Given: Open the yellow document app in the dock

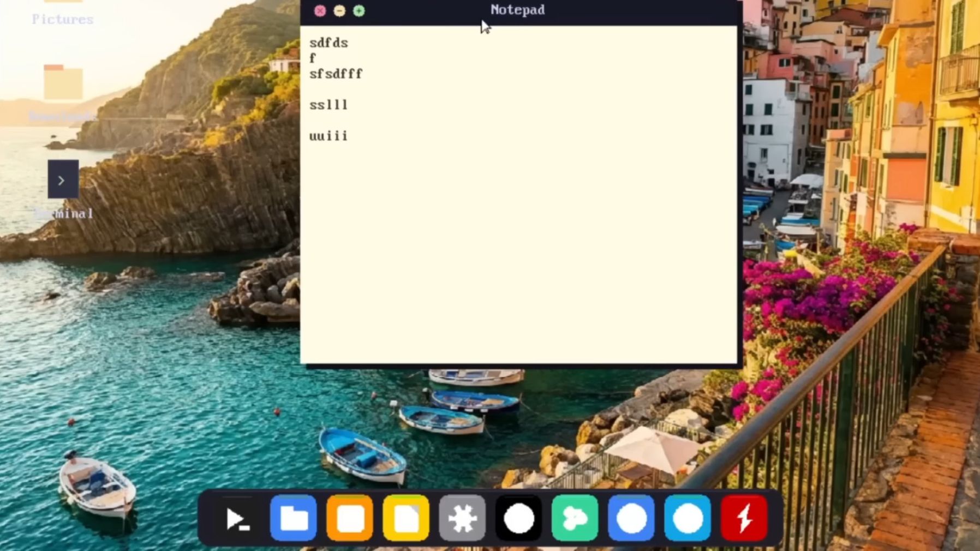Looking at the screenshot, I should pos(406,518).
